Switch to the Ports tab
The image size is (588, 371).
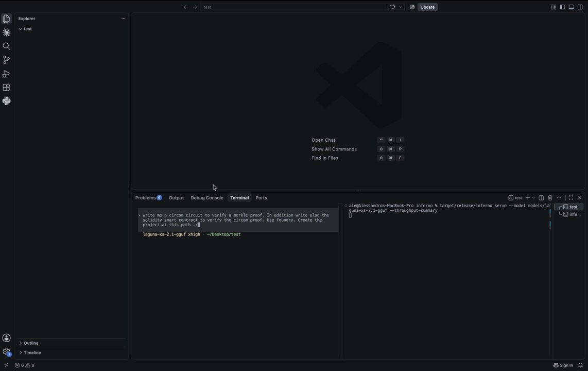[x=262, y=198]
